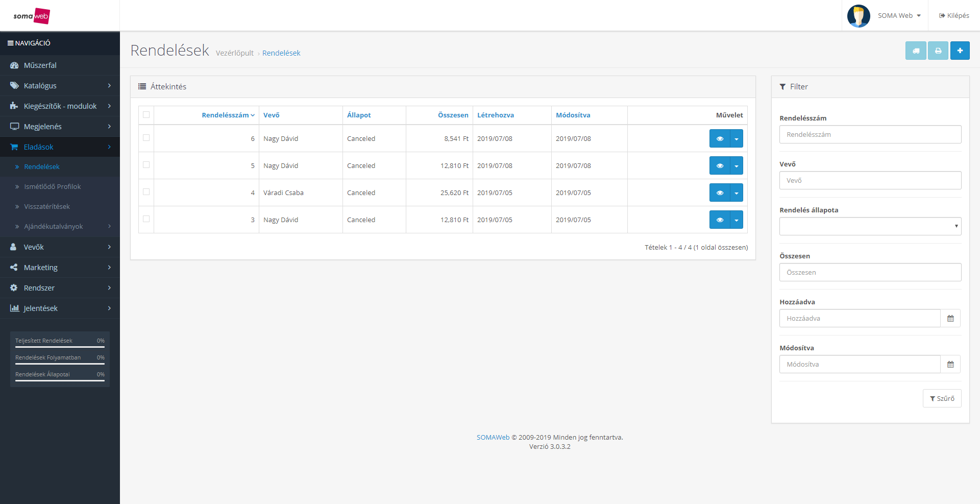Screen dimensions: 980x504
Task: Click the Vevők person icon
Action: pyautogui.click(x=13, y=247)
